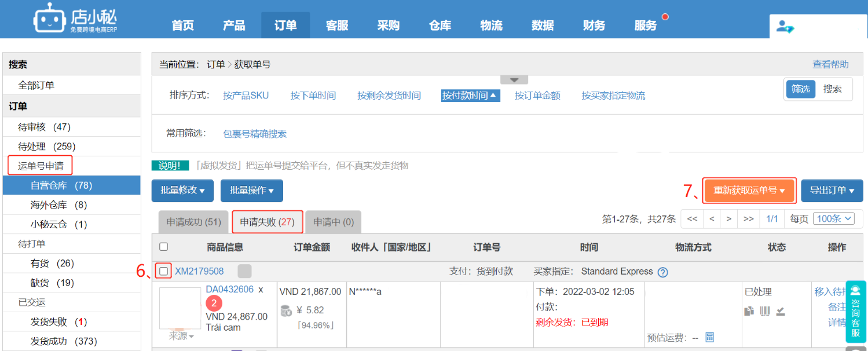This screenshot has height=351, width=868.
Task: Open the 物流 menu in top navigation
Action: pyautogui.click(x=491, y=25)
